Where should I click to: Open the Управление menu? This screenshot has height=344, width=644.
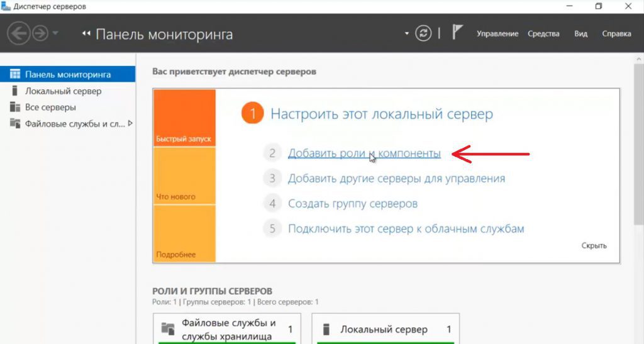coord(497,34)
